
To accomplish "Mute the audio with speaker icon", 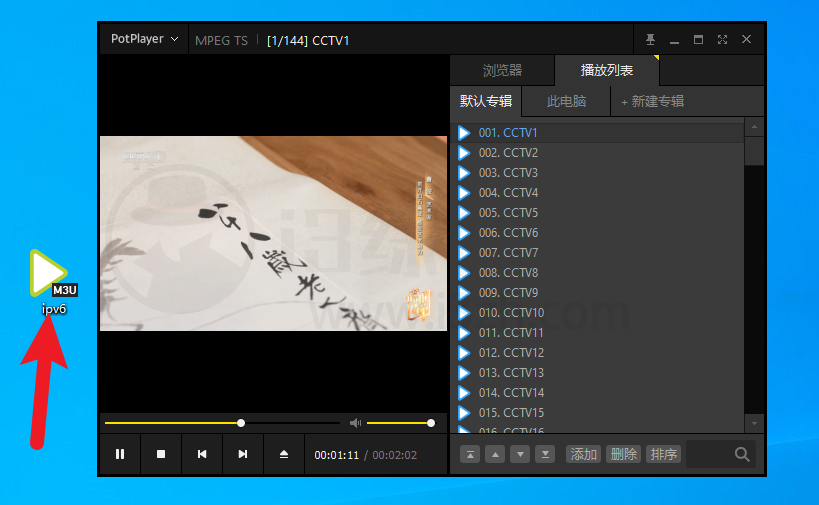I will (x=355, y=422).
